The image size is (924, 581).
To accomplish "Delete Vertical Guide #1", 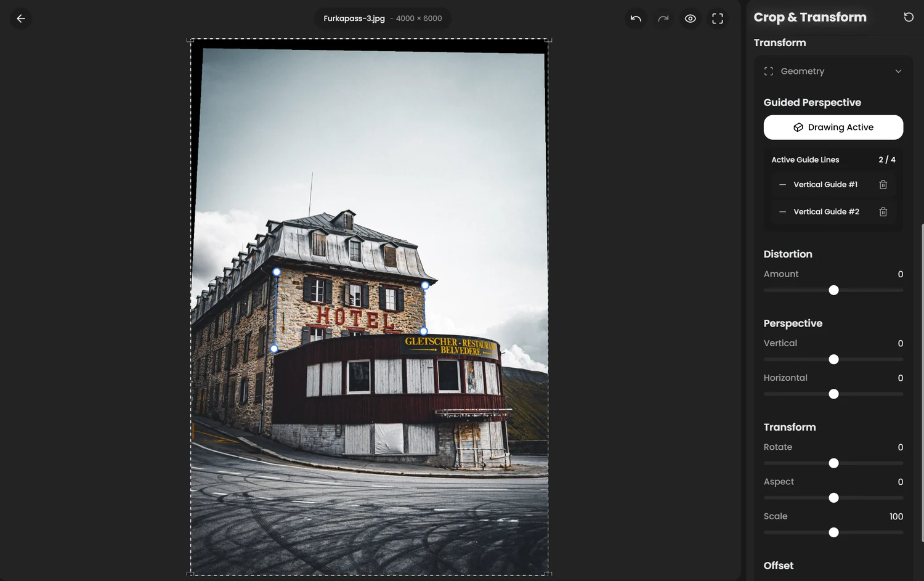I will pos(883,185).
